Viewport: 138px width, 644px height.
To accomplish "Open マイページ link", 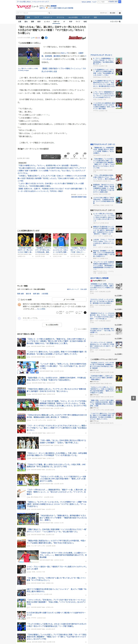I will [x=103, y=13].
